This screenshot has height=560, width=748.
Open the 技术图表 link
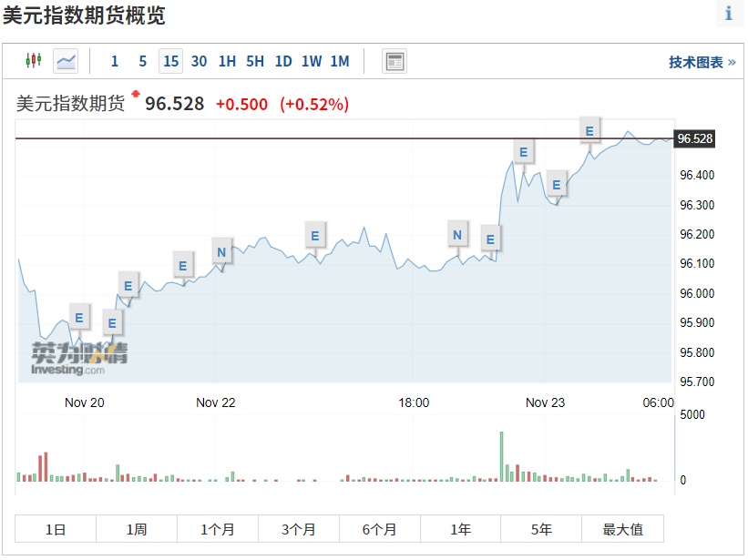click(x=702, y=62)
